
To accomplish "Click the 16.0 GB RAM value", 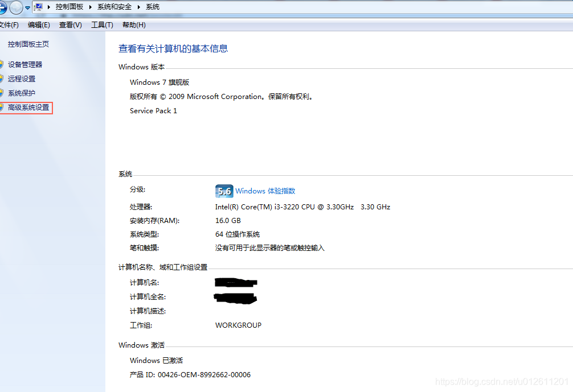I will pyautogui.click(x=228, y=220).
